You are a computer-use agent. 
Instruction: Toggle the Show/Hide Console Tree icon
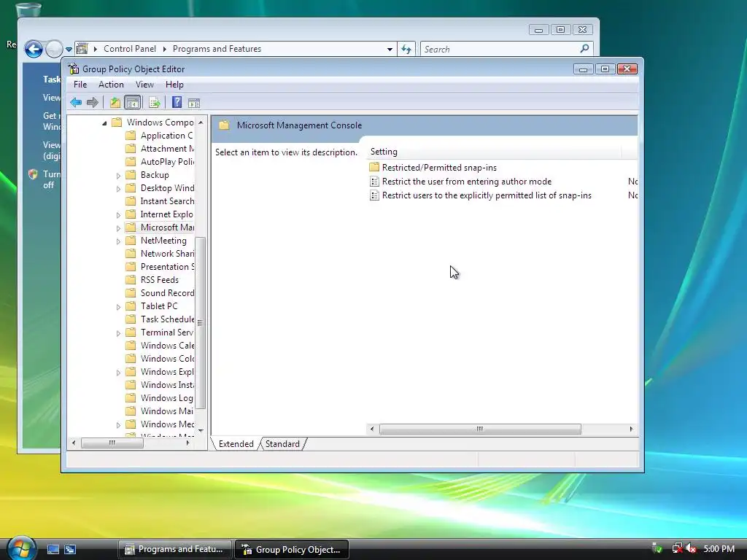pyautogui.click(x=133, y=102)
